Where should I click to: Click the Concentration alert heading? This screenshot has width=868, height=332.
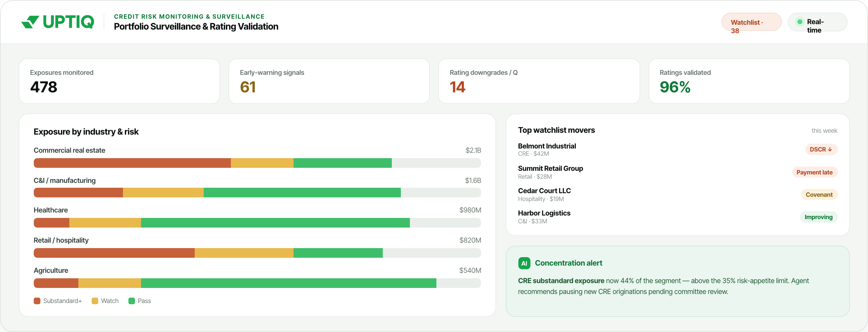pos(568,263)
